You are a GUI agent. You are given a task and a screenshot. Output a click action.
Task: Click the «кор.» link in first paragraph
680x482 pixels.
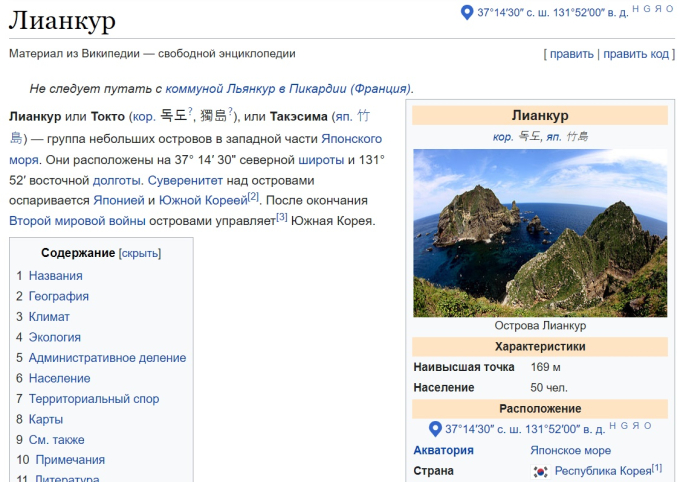[x=144, y=117]
